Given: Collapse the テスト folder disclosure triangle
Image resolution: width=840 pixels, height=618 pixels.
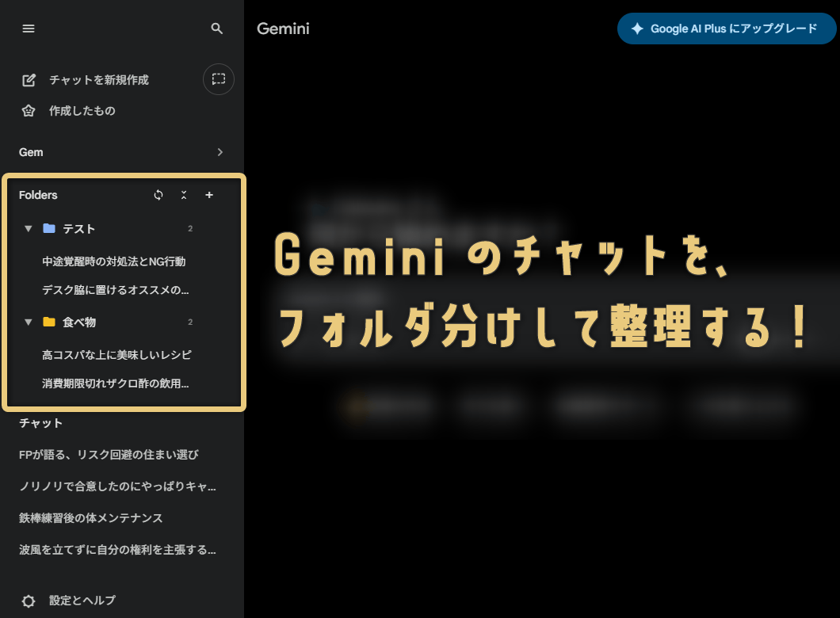Looking at the screenshot, I should [x=29, y=228].
